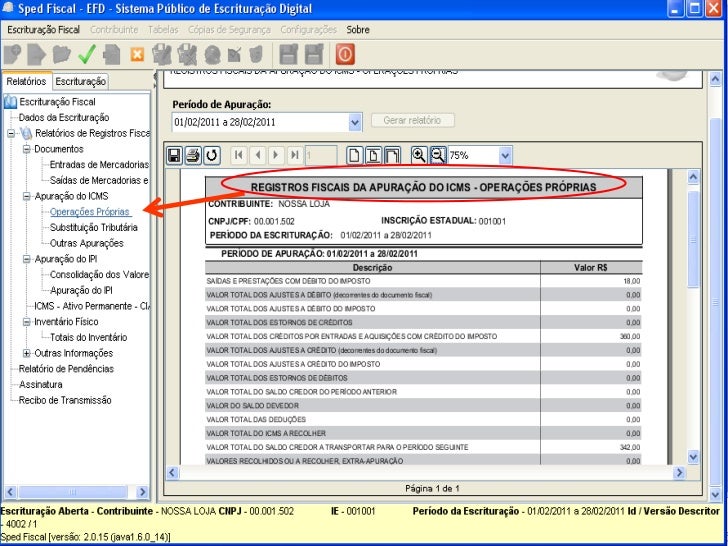Open the Período de Apuração dropdown
The image size is (728, 546).
coord(355,122)
